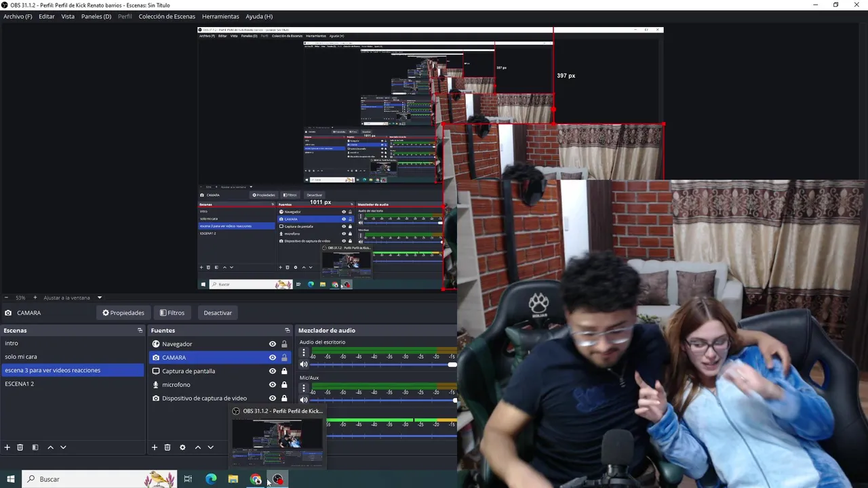Open Google Chrome from taskbar
This screenshot has height=488, width=868.
[256, 479]
